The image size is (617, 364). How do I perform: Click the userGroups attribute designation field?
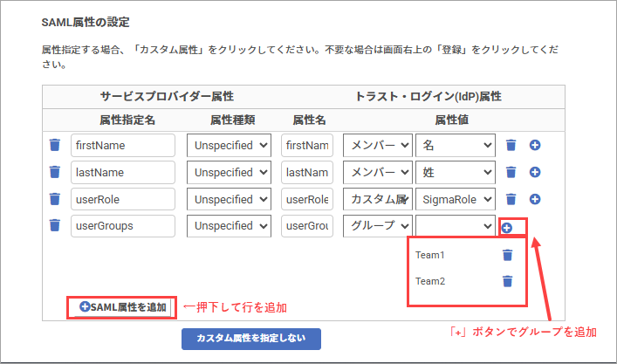point(123,226)
